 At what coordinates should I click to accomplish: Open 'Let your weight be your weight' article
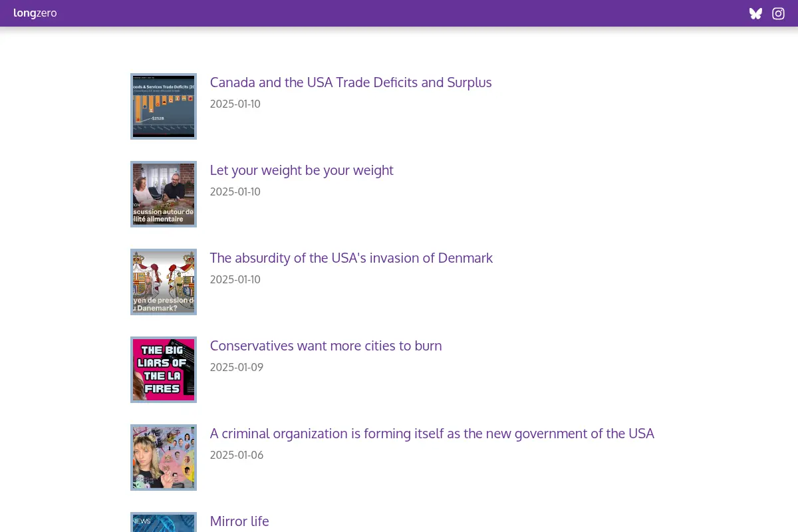pos(301,170)
